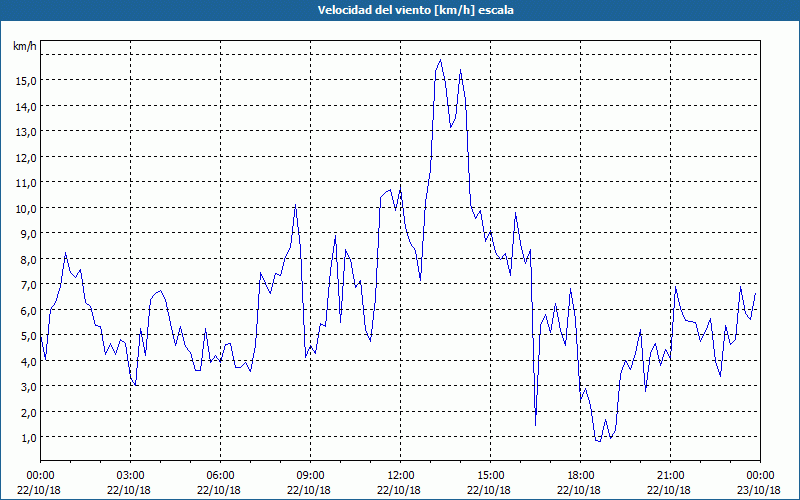
Task: Click the wind speed peak near 13:00
Action: coord(440,60)
